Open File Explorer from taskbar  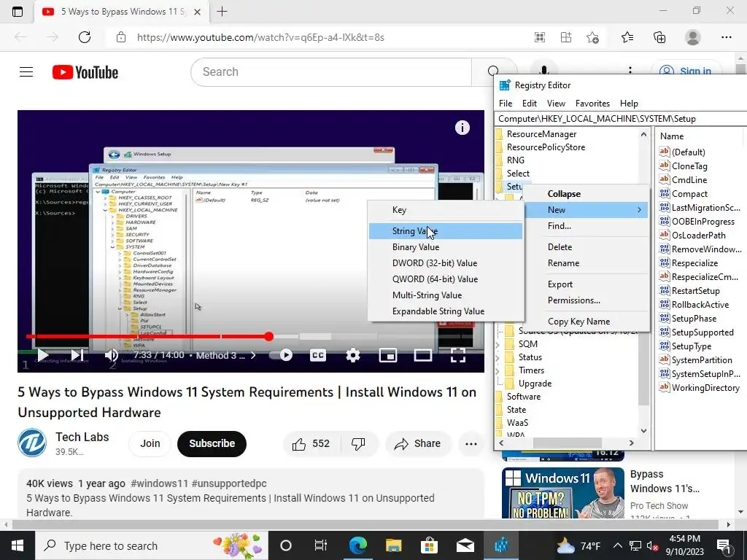pyautogui.click(x=393, y=545)
